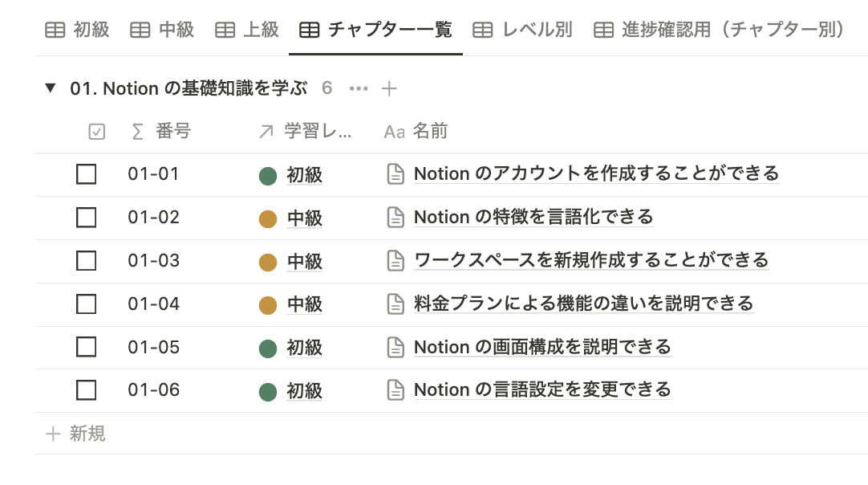Viewport: 868px width, 485px height.
Task: Open 初級 relation link in row 01-06
Action: (x=305, y=391)
